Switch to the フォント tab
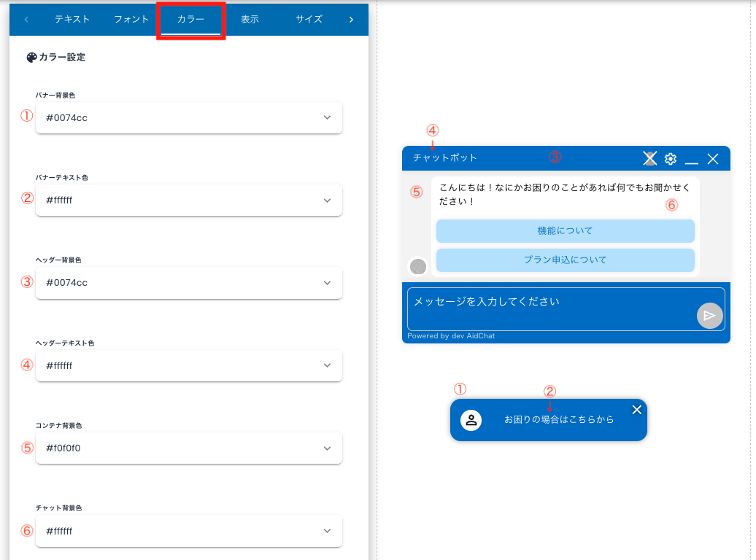This screenshot has height=560, width=756. click(131, 20)
